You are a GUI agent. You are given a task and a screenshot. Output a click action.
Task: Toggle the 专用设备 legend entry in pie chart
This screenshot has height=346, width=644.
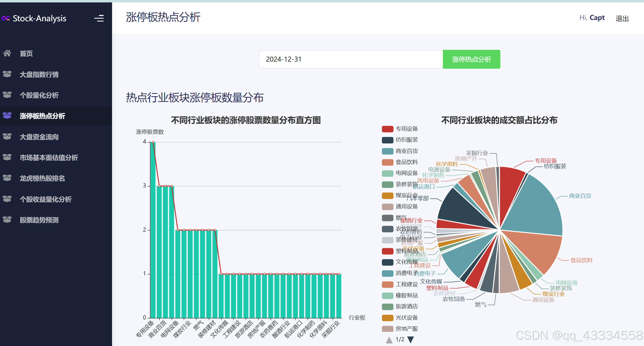(406, 129)
